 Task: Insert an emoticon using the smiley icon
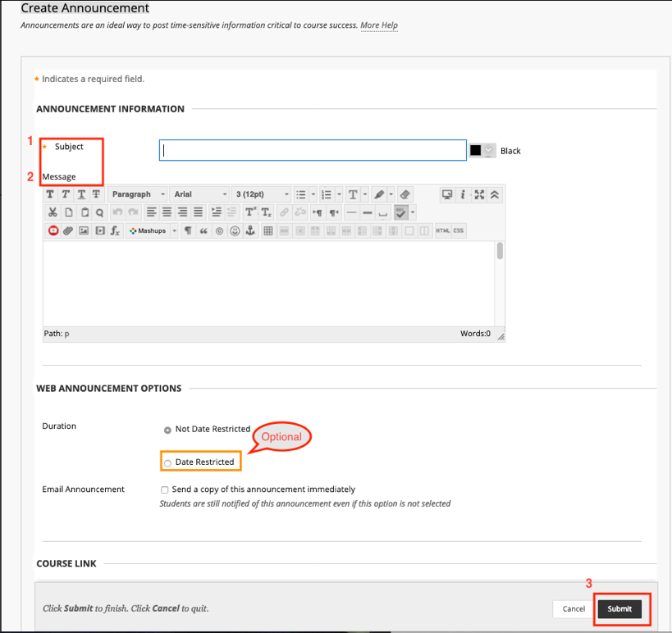[x=235, y=231]
